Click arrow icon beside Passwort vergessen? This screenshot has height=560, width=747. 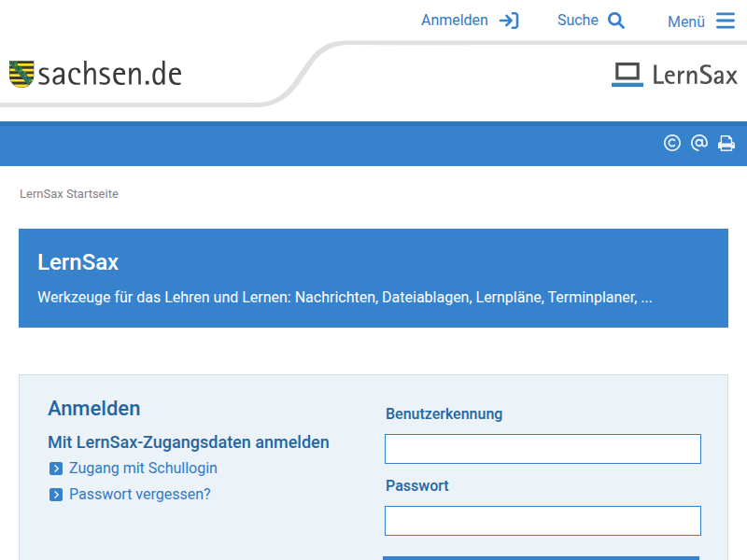(56, 496)
